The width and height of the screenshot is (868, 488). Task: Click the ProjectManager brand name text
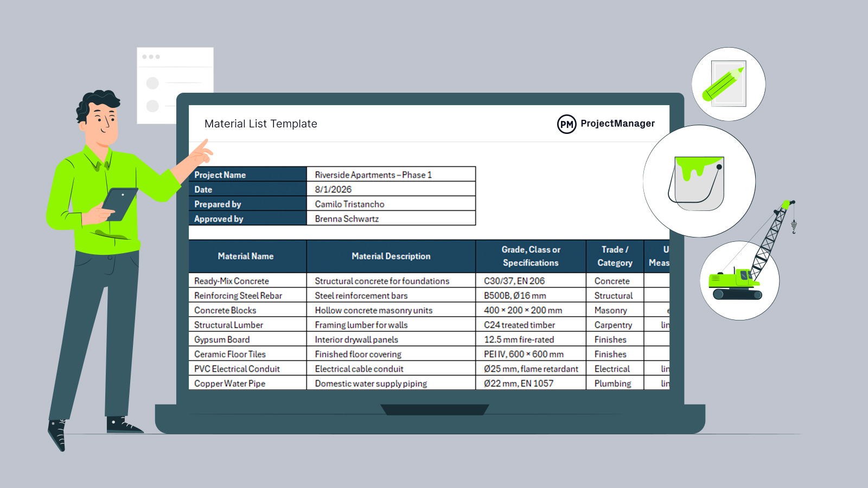pos(617,124)
